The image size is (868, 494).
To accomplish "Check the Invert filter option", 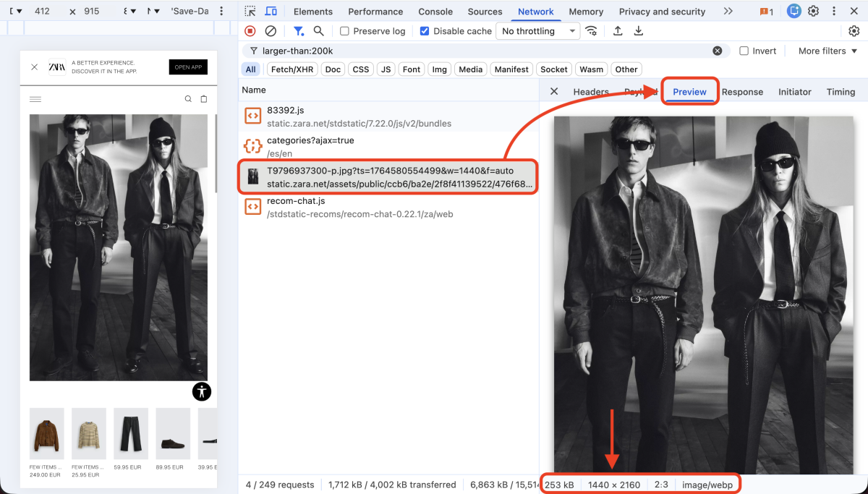I will (x=744, y=50).
